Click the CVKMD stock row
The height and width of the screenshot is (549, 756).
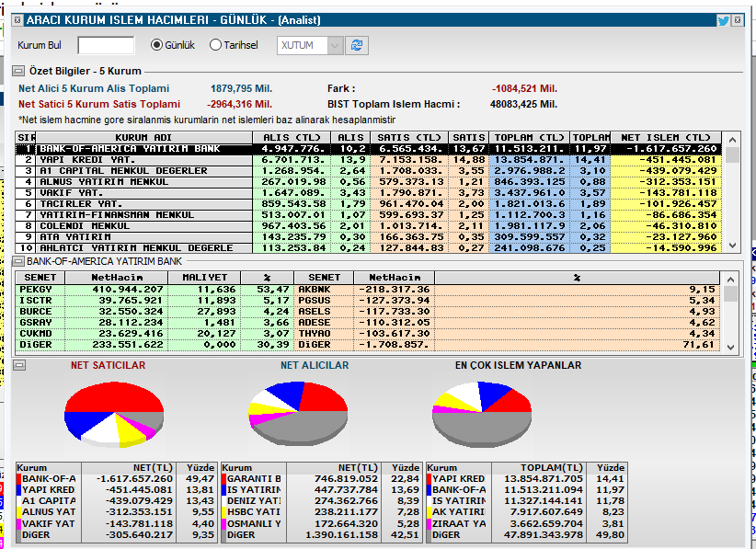[155, 334]
